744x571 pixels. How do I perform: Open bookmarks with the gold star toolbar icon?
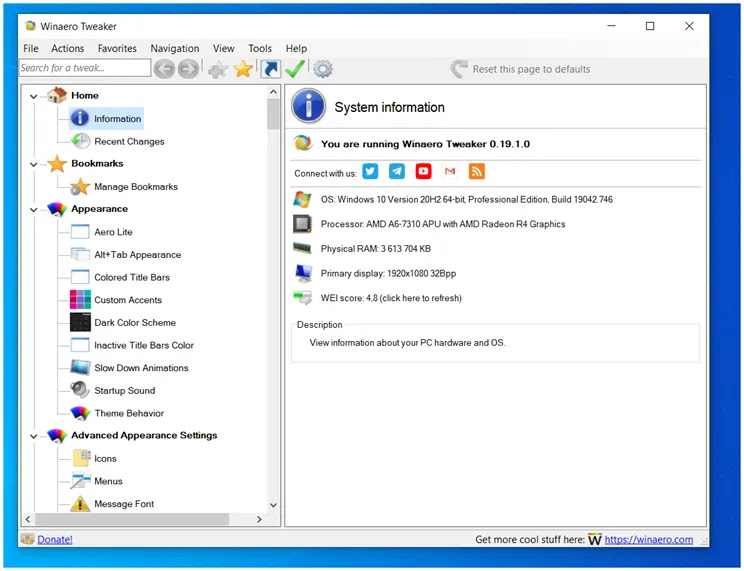(x=243, y=69)
